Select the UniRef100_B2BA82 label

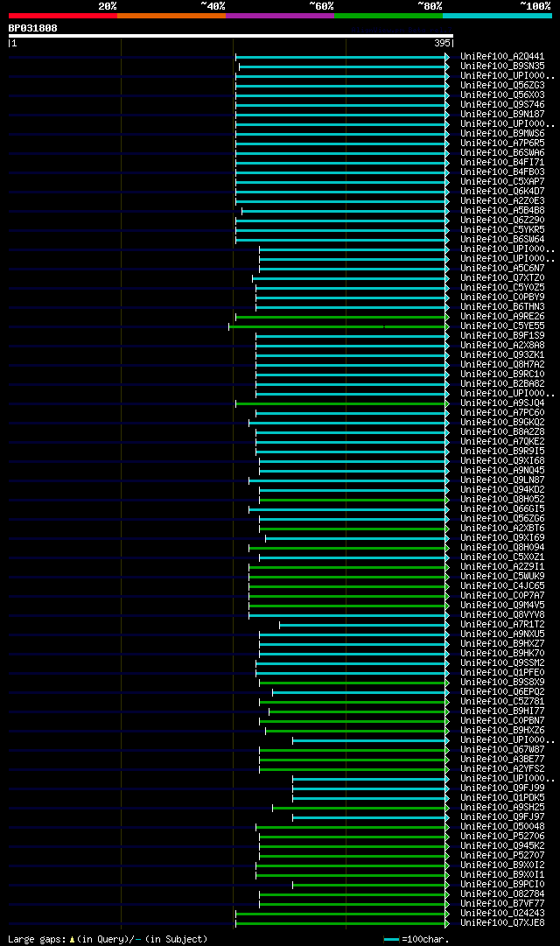click(x=502, y=383)
